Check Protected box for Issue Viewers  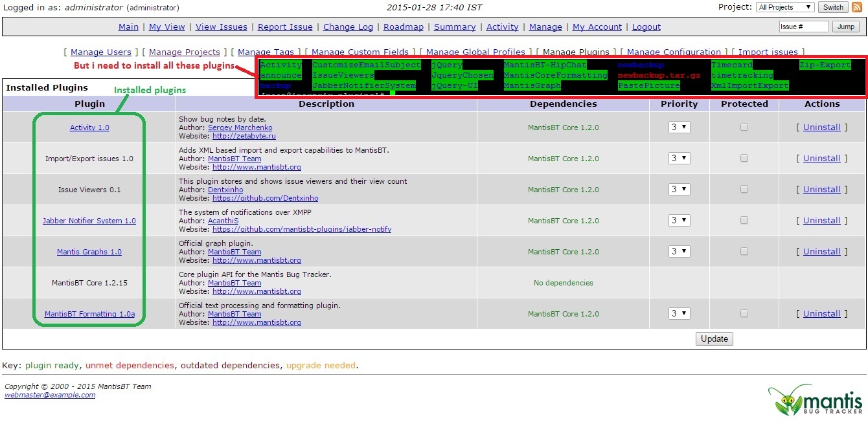click(x=744, y=190)
